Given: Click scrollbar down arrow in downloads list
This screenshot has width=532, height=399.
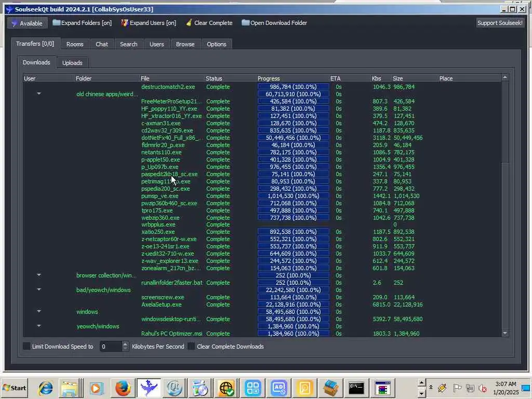Looking at the screenshot, I should (x=505, y=333).
